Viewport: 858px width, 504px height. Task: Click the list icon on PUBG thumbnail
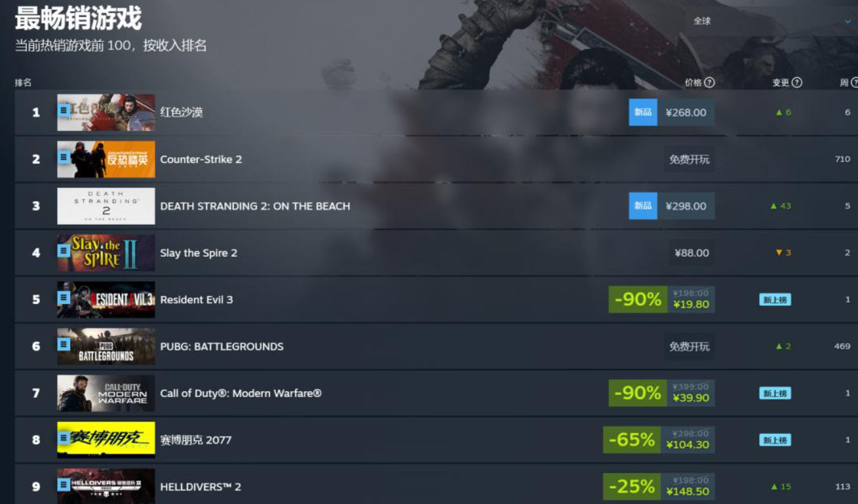(x=64, y=344)
